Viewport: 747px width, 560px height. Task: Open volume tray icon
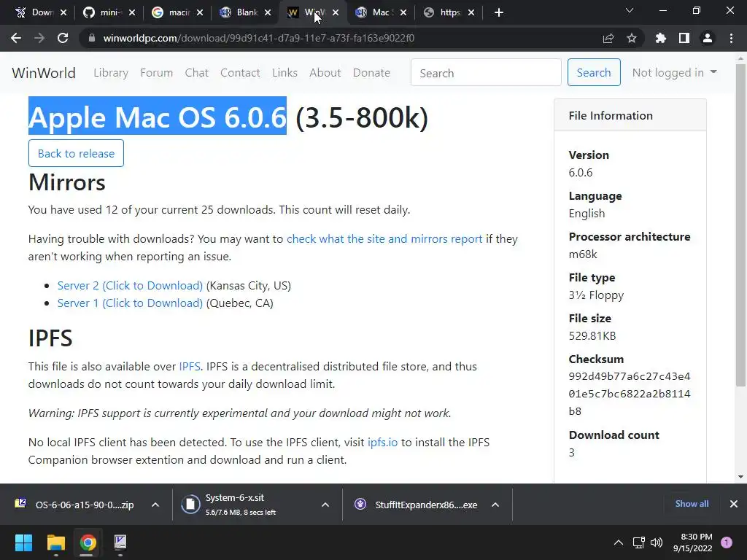pyautogui.click(x=657, y=542)
